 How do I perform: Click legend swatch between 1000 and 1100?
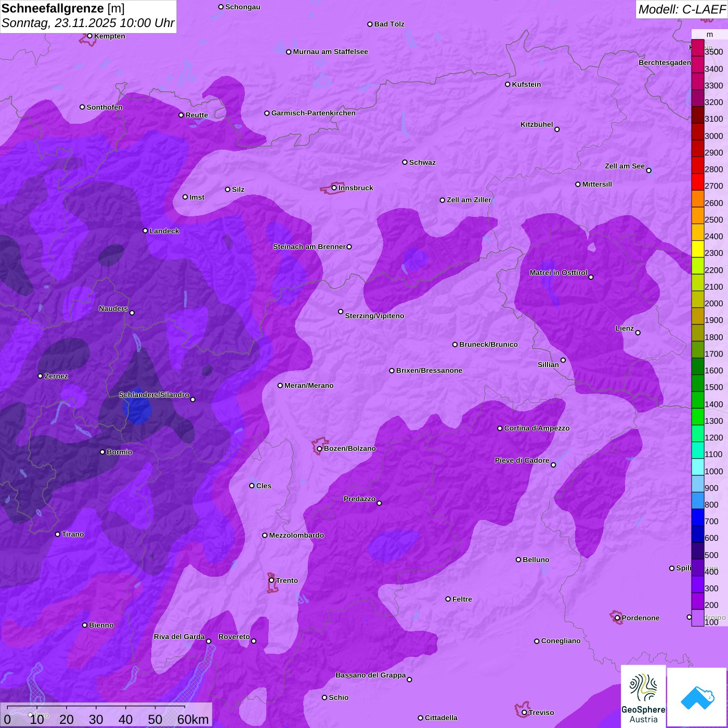(697, 466)
